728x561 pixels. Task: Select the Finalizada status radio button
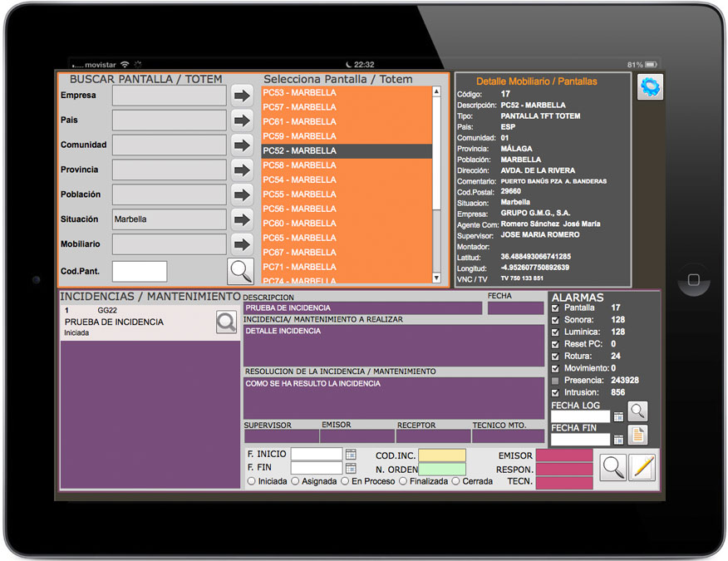point(404,481)
